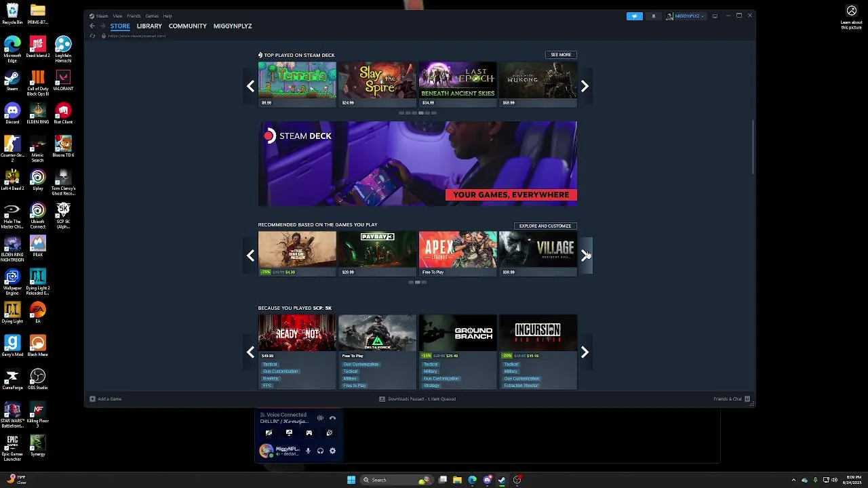Open the Resident Evil Village card

pyautogui.click(x=538, y=253)
